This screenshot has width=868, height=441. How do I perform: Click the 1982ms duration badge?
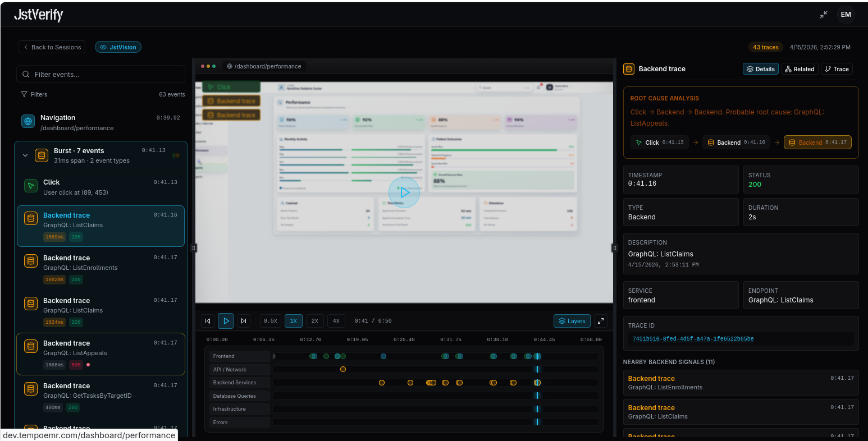pos(54,279)
